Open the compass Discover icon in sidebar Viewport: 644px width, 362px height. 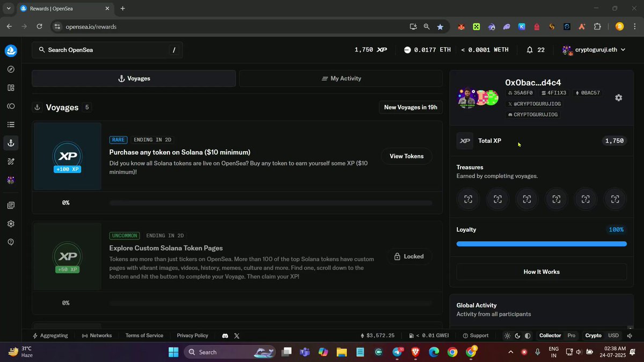coord(11,69)
